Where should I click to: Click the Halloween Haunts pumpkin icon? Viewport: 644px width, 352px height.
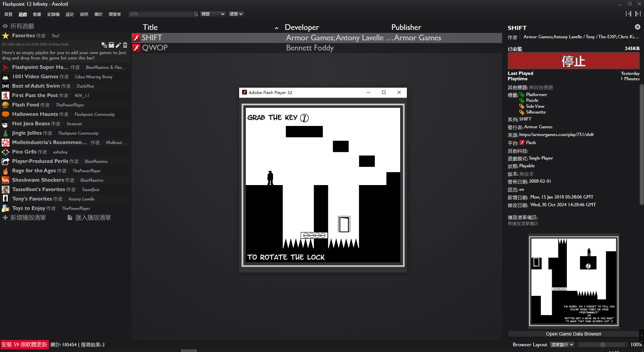tap(6, 114)
